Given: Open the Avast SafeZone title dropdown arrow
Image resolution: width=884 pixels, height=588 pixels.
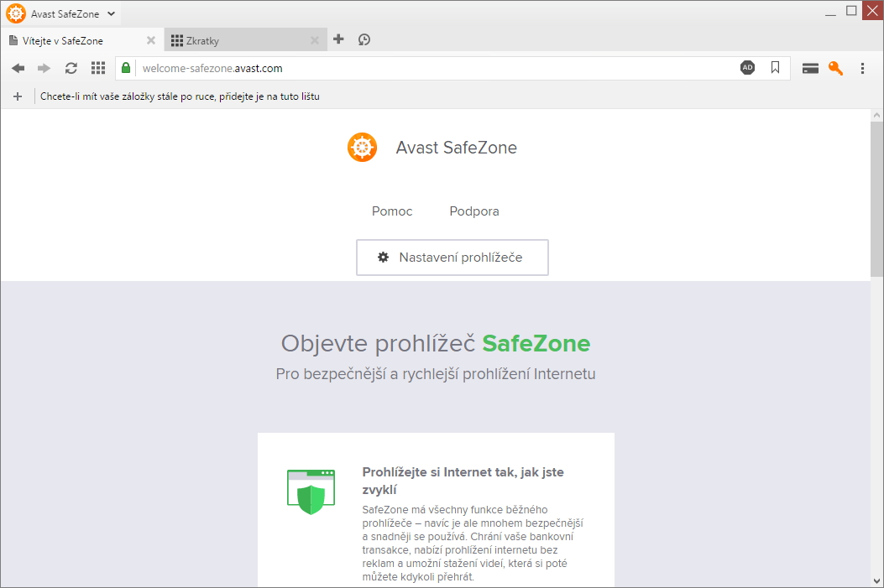Looking at the screenshot, I should click(x=111, y=14).
